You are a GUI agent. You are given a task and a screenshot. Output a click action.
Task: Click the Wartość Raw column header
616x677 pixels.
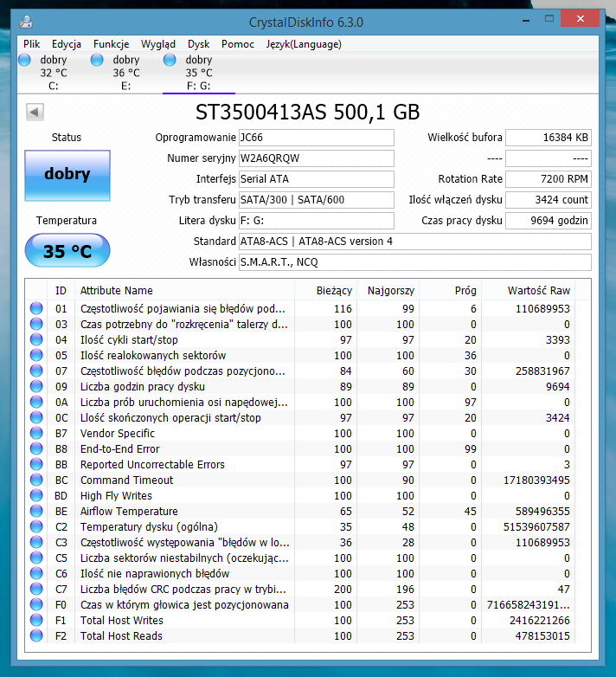click(529, 290)
